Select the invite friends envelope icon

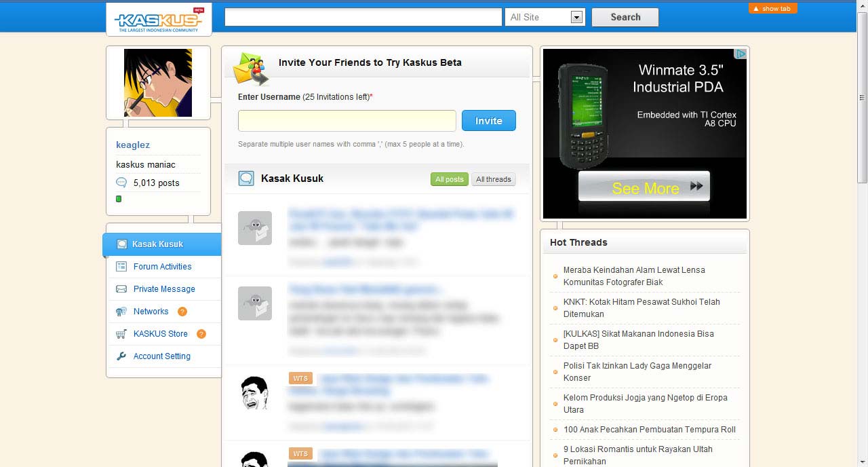click(251, 68)
